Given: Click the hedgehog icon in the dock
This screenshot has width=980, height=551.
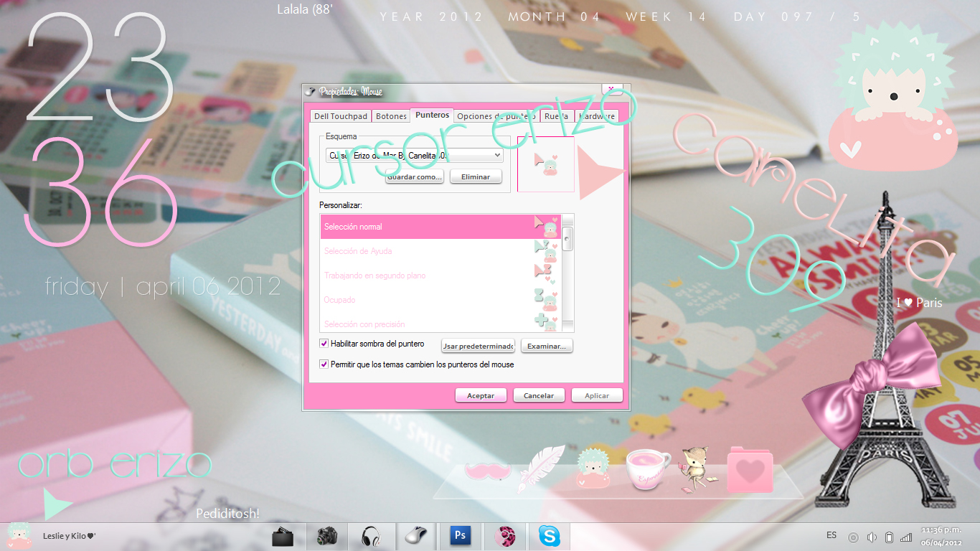Looking at the screenshot, I should tap(593, 468).
